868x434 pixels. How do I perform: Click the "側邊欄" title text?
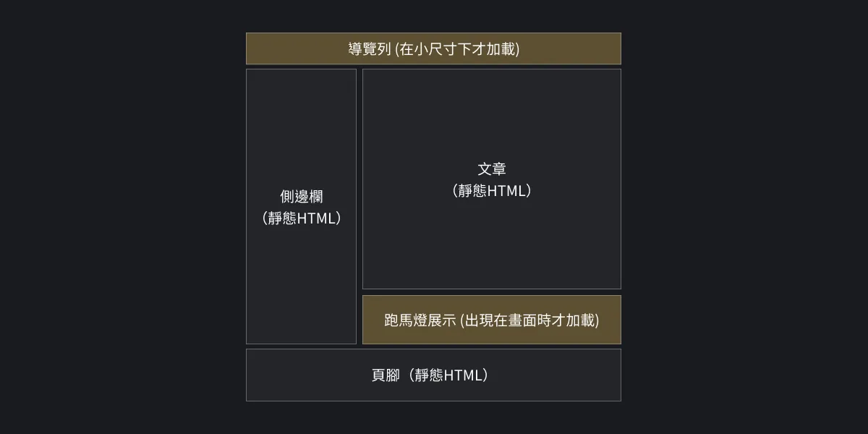[x=301, y=196]
